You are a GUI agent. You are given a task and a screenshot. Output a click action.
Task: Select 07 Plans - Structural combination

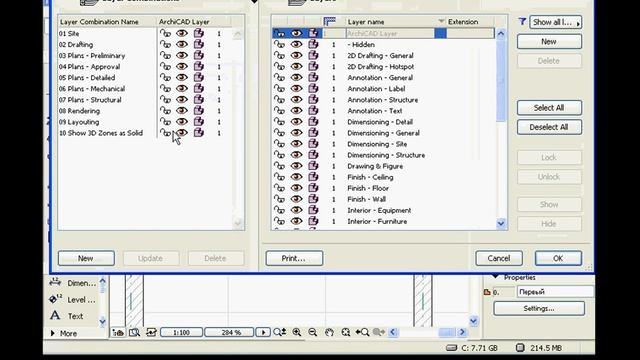click(x=90, y=100)
